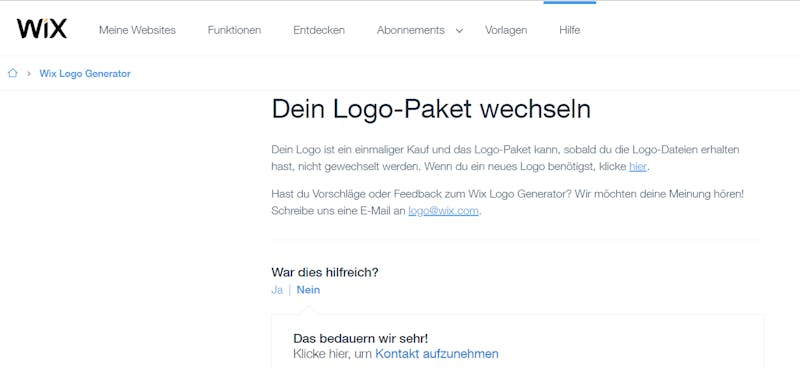This screenshot has height=368, width=800.
Task: Go to Vorlagen in the top navigation
Action: coord(506,30)
